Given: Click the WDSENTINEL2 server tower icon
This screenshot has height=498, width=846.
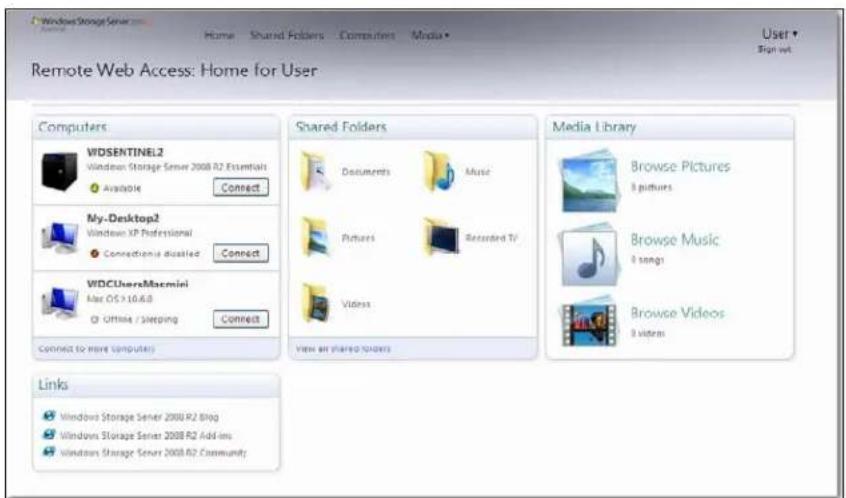Looking at the screenshot, I should click(59, 171).
